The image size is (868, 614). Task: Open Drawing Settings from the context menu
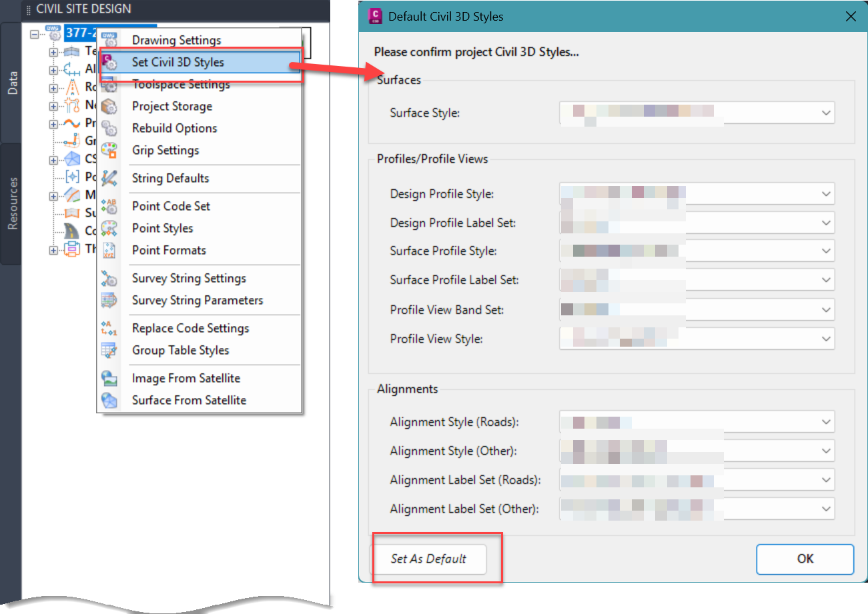point(200,41)
